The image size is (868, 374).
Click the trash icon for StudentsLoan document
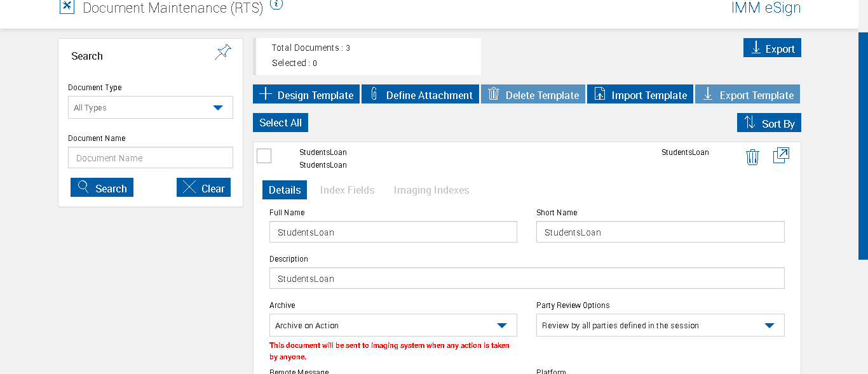pyautogui.click(x=752, y=157)
